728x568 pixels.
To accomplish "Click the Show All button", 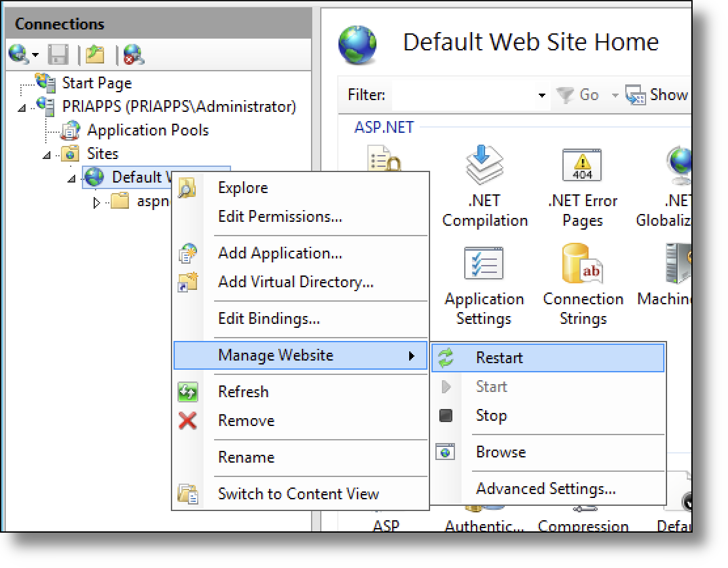I will tap(657, 95).
